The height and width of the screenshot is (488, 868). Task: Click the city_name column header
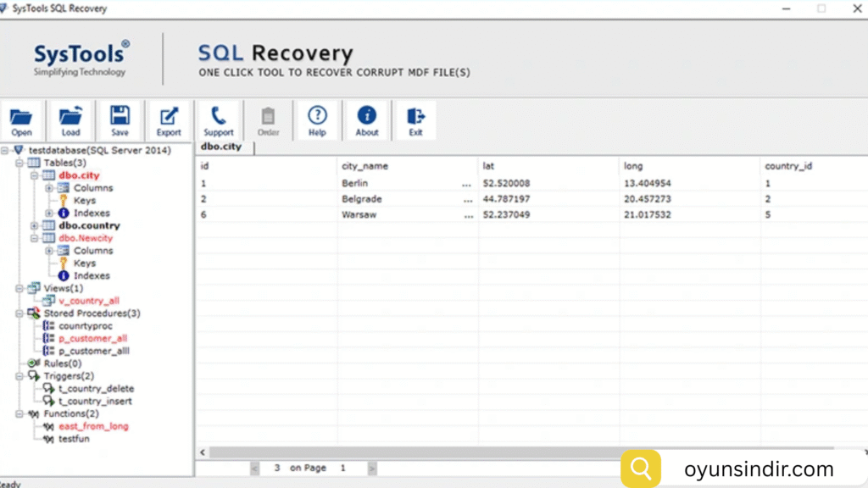tap(364, 166)
